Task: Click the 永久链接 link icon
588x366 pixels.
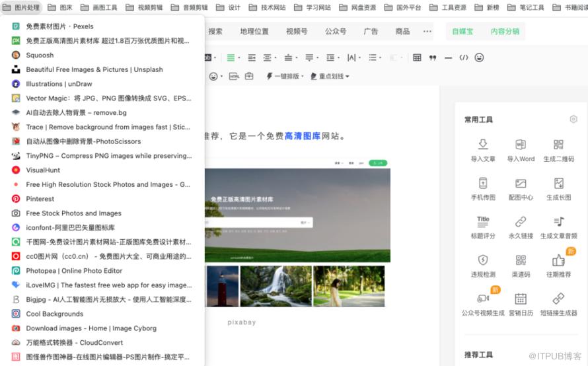Action: pyautogui.click(x=521, y=222)
